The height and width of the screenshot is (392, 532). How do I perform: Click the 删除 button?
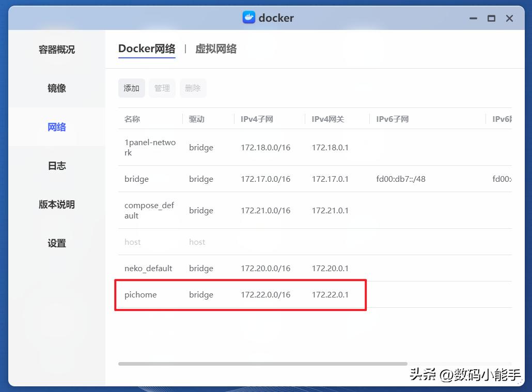(x=193, y=88)
